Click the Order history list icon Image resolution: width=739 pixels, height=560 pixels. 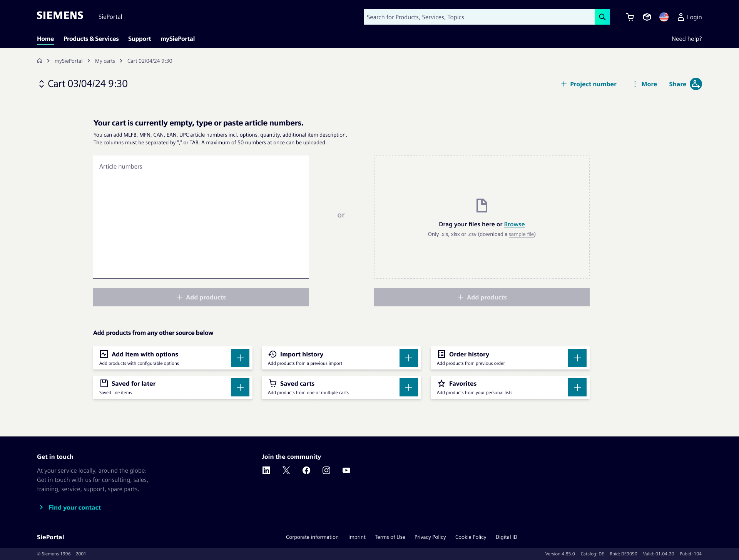(441, 354)
